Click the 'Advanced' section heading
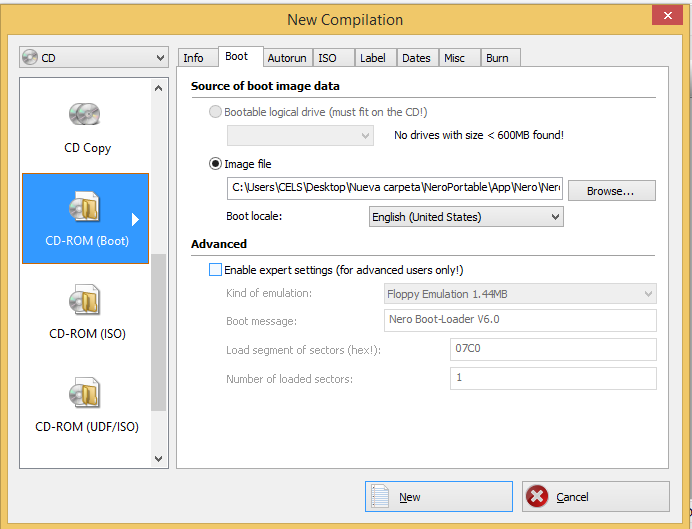 219,244
